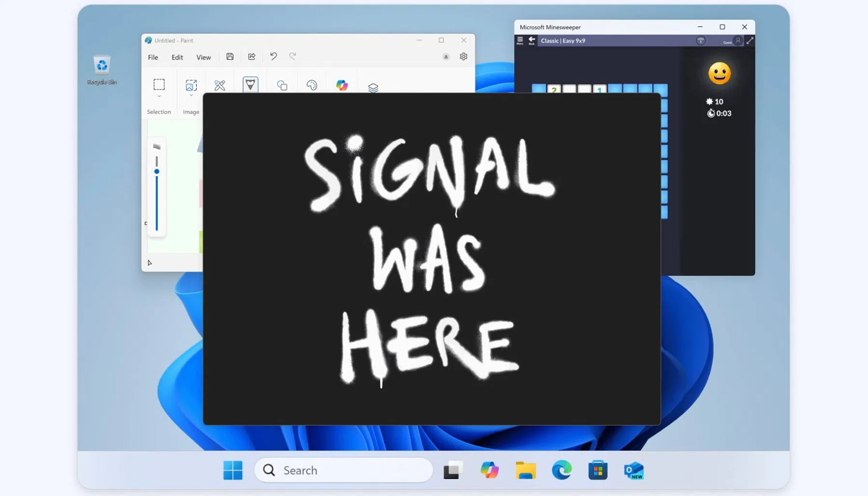Open Microsoft Store from the taskbar
Screen dimensions: 868x496
pos(598,470)
